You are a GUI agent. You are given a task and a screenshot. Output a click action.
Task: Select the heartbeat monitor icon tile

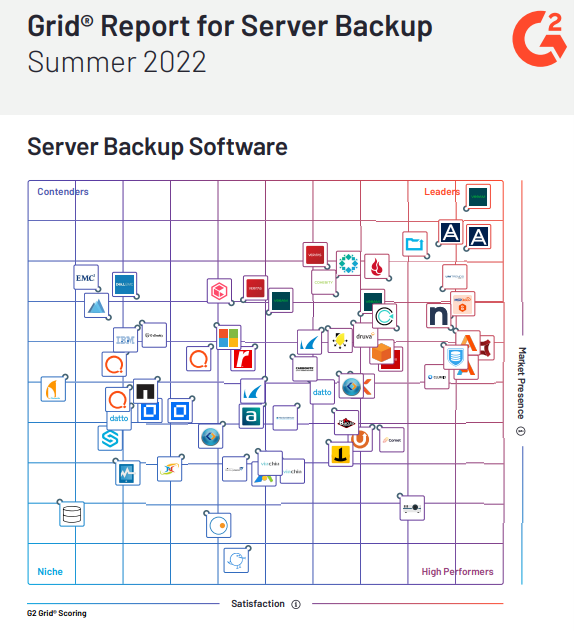(x=128, y=473)
